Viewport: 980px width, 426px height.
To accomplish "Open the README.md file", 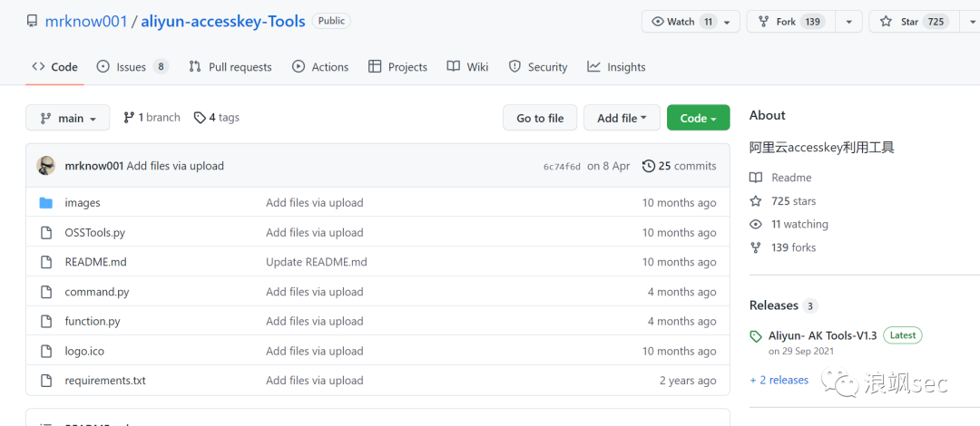I will 95,262.
